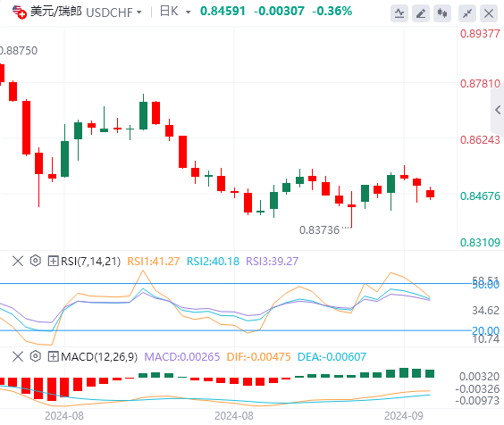Click the 美元/瑞郎 symbol name
Image resolution: width=504 pixels, height=425 pixels.
(x=56, y=12)
